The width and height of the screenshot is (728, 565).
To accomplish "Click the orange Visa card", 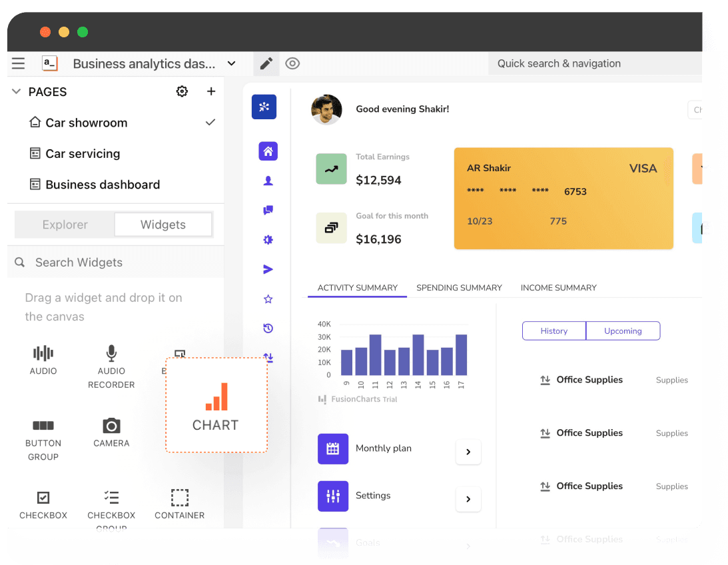I will point(563,199).
